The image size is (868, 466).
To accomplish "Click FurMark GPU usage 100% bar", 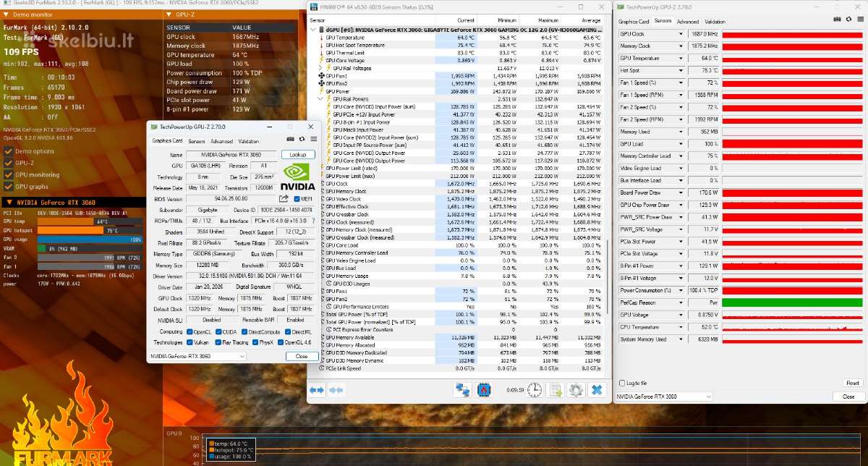I will pyautogui.click(x=90, y=239).
